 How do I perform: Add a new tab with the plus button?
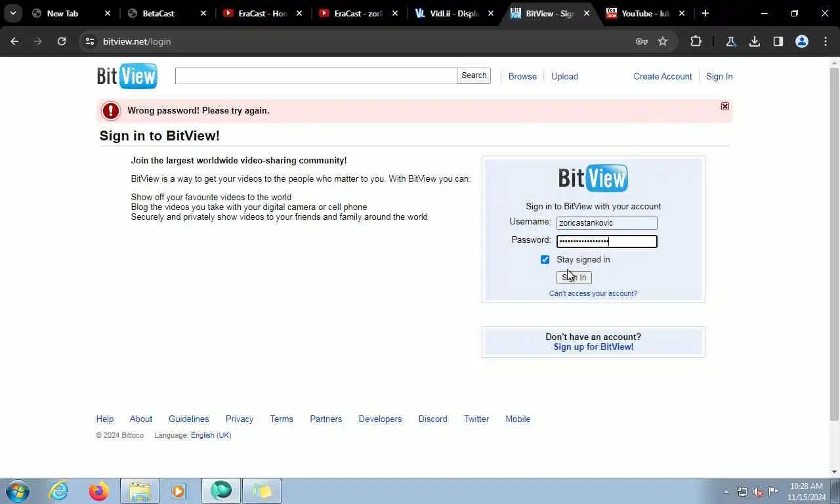(x=705, y=13)
